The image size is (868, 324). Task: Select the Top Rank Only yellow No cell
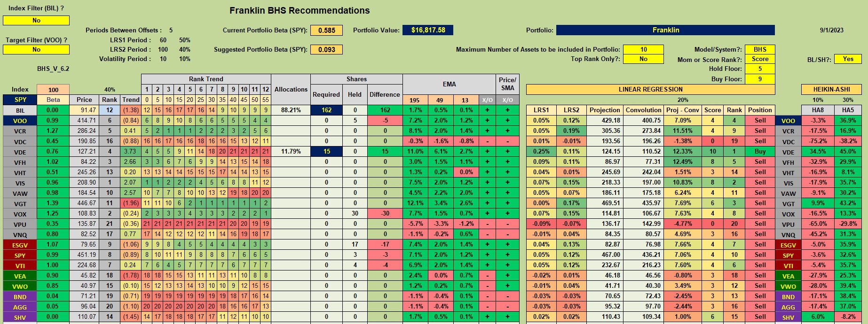coord(643,59)
